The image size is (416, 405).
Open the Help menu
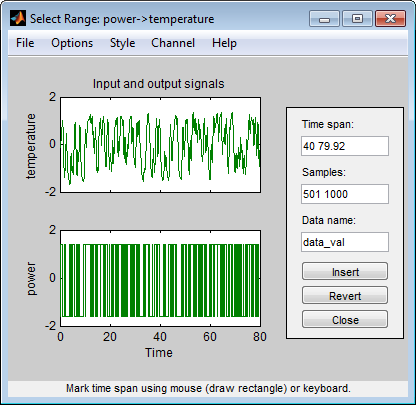tap(224, 43)
